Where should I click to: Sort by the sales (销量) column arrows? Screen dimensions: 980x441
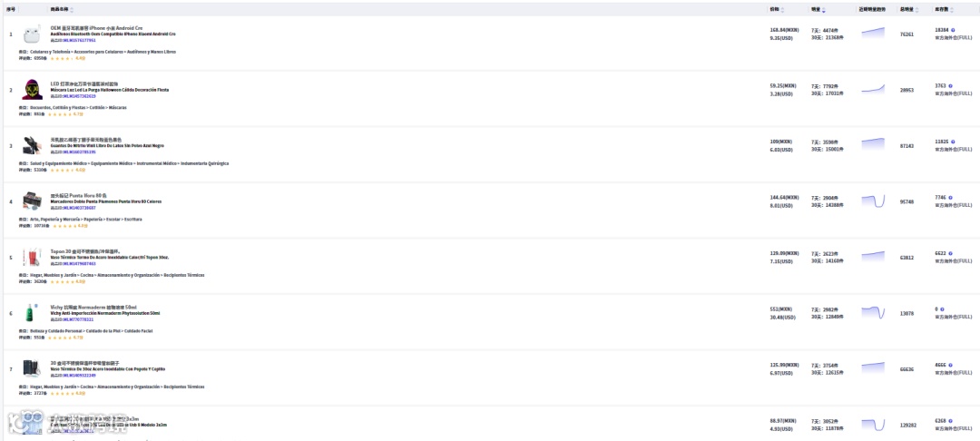824,10
